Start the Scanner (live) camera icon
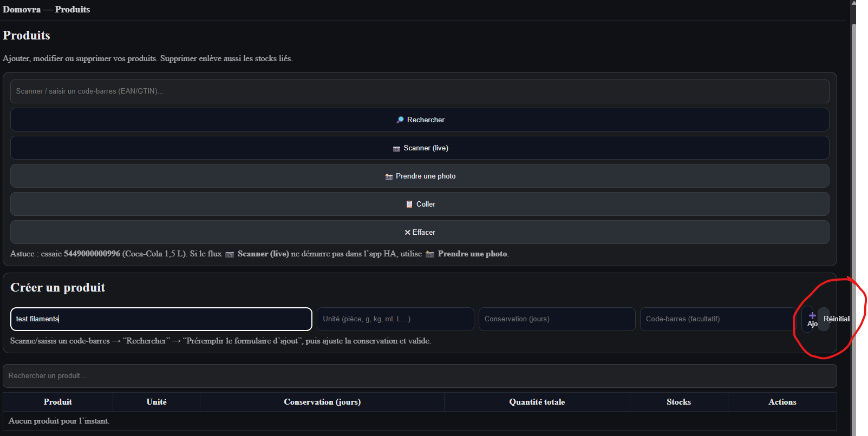Viewport: 868px width, 436px height. 396,148
